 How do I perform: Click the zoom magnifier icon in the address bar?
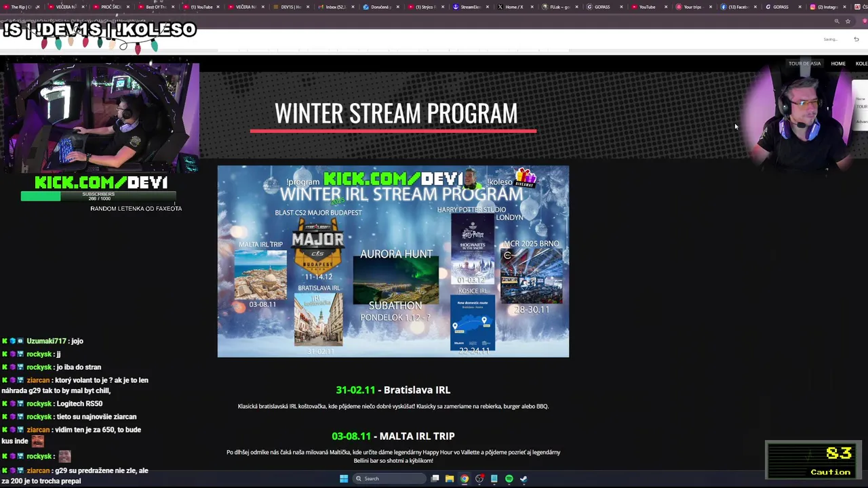(837, 21)
